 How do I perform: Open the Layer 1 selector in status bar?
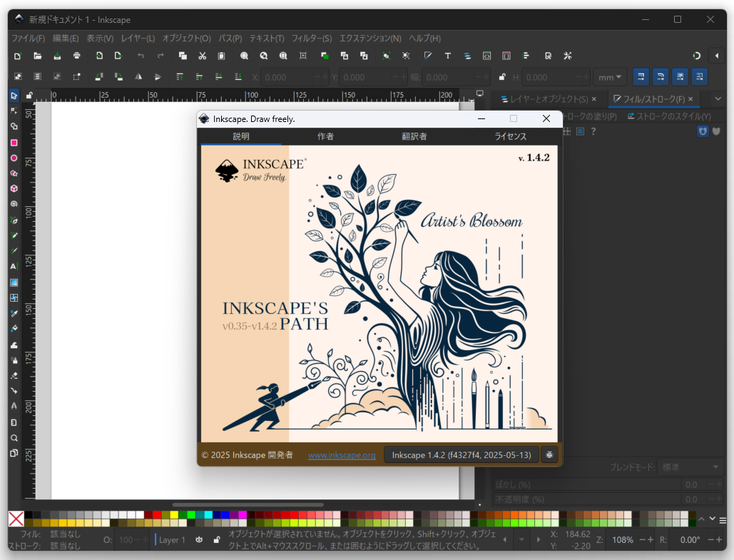coord(173,540)
